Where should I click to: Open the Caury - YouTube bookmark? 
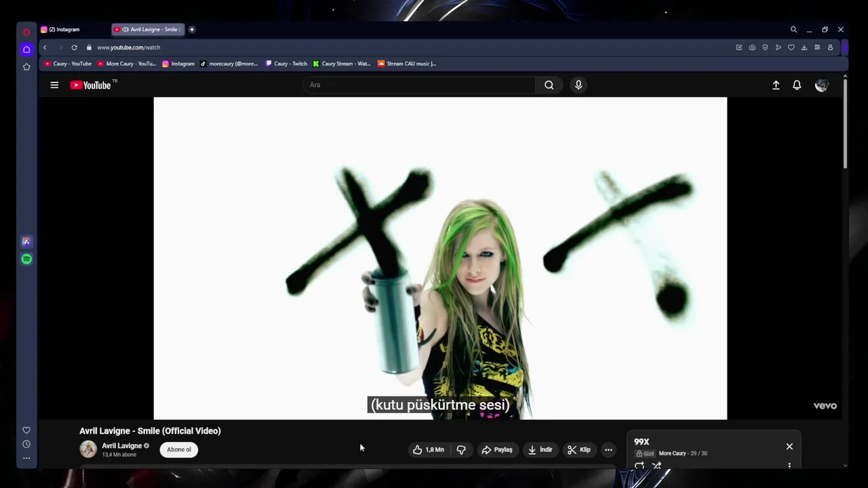coord(68,64)
